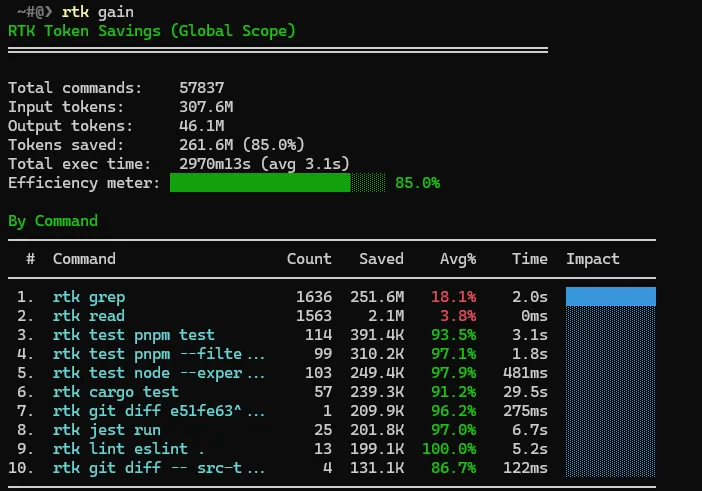Click the 'By Command' section heading
The width and height of the screenshot is (702, 491).
[53, 221]
